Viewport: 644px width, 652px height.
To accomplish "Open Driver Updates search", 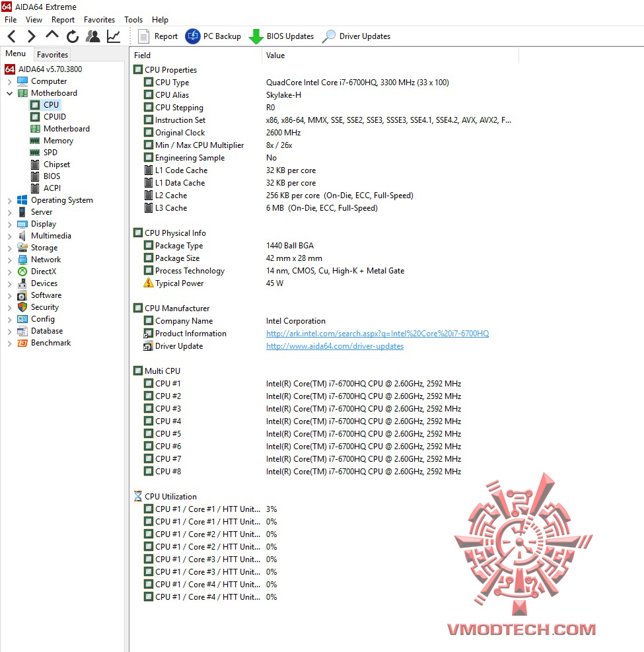I will [x=356, y=36].
